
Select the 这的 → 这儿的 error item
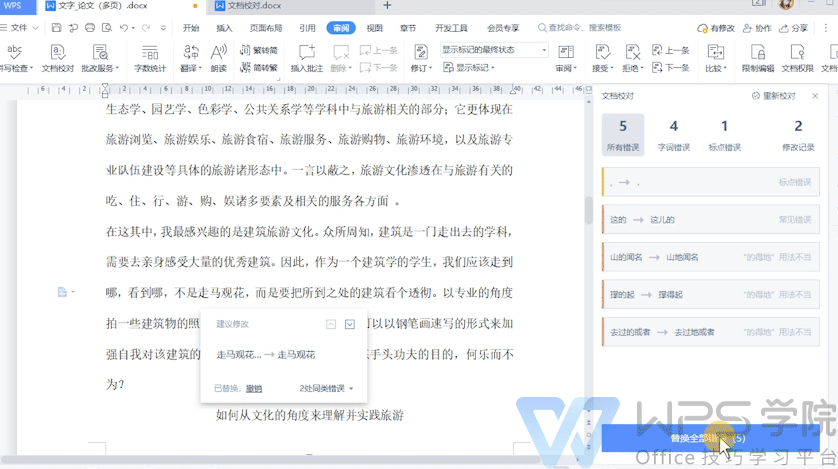click(x=710, y=220)
